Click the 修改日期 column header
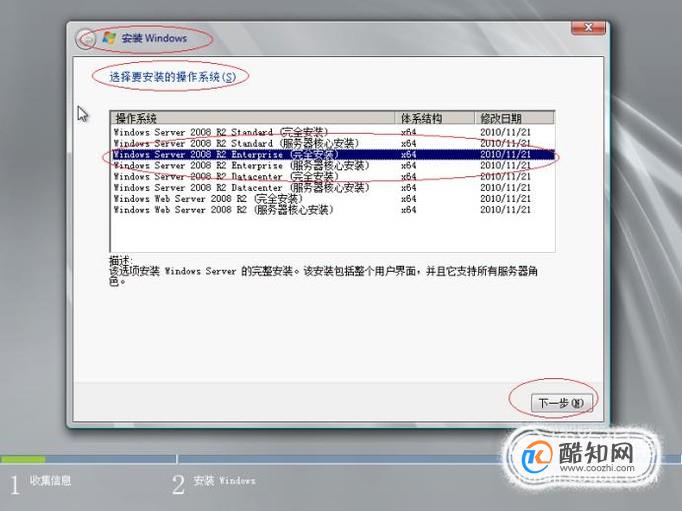 pyautogui.click(x=515, y=118)
